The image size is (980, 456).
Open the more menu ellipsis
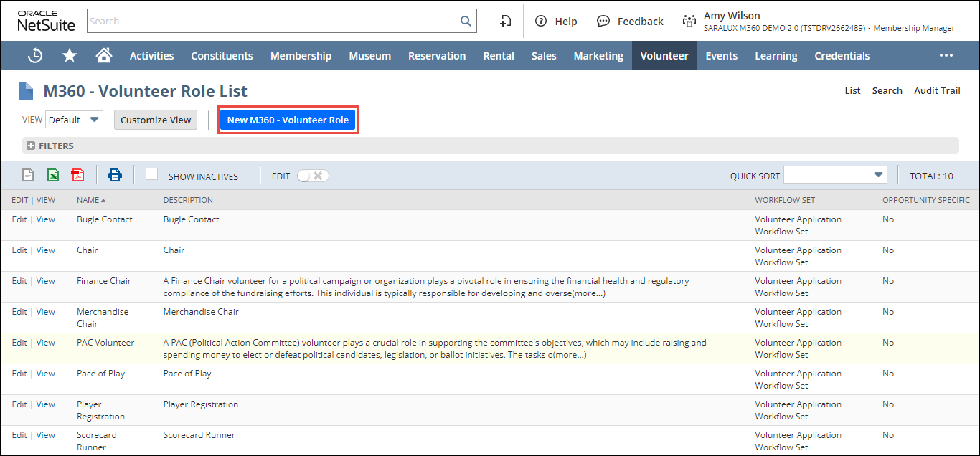(x=946, y=56)
